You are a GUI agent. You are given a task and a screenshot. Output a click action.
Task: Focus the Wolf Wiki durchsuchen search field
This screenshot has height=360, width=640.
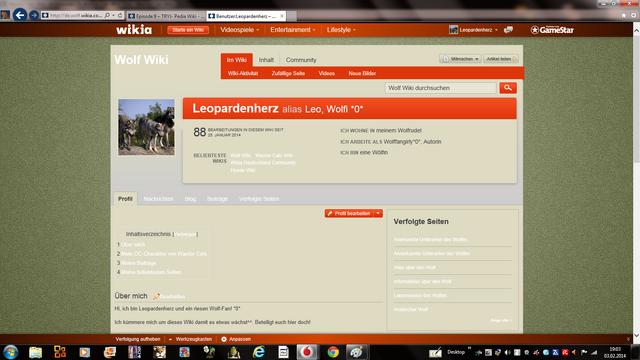(440, 88)
